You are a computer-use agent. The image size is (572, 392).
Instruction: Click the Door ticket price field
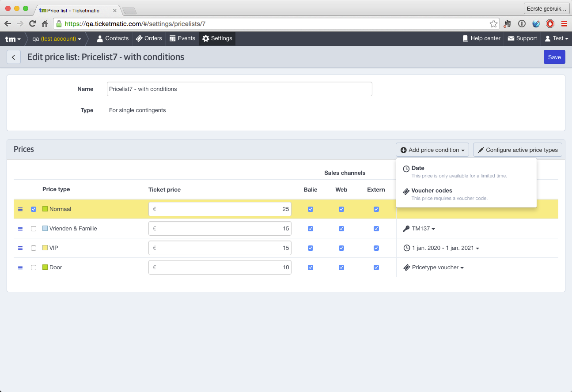click(220, 268)
